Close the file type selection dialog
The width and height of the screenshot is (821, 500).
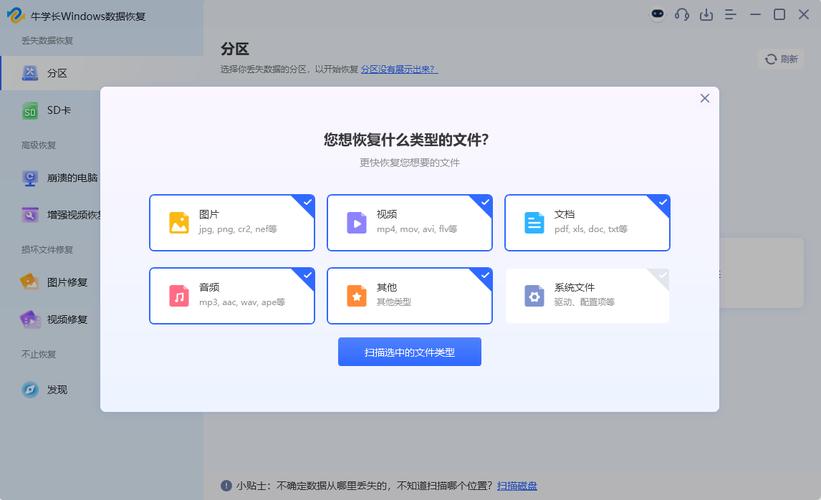[x=705, y=98]
